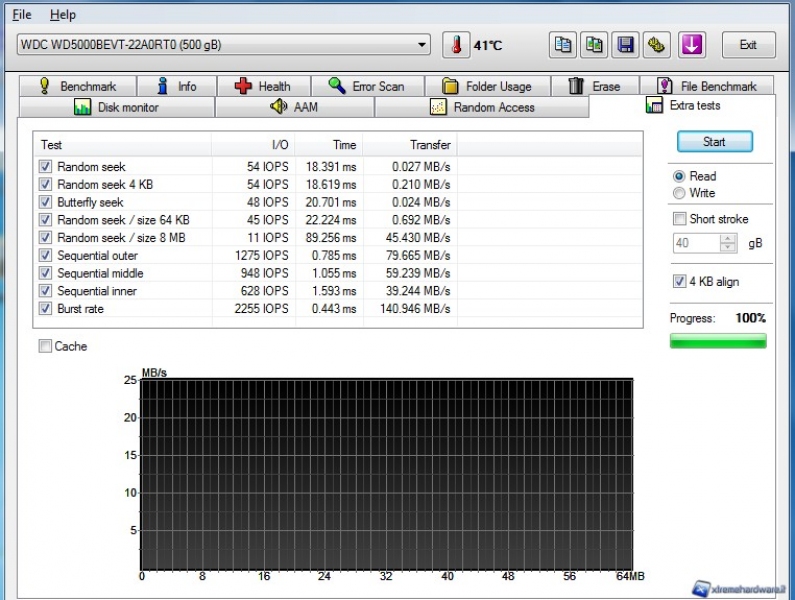Select the Write radio button
This screenshot has width=795, height=600.
680,193
